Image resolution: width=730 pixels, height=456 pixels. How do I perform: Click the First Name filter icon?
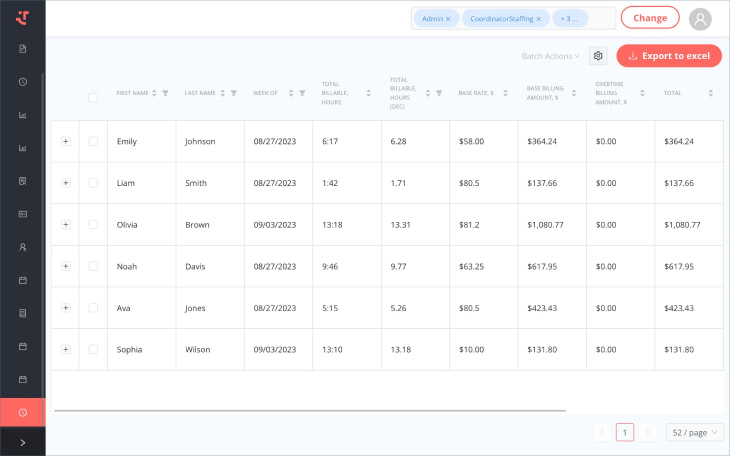point(165,93)
